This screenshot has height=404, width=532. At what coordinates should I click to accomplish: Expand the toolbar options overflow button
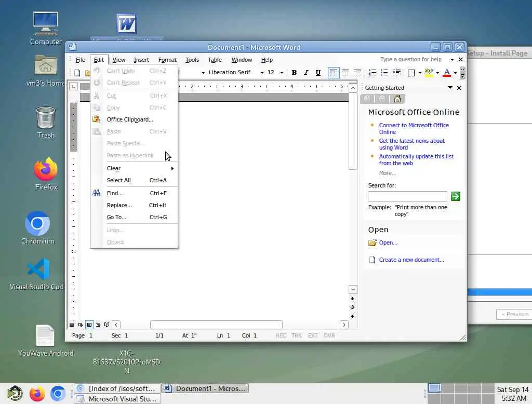click(x=462, y=73)
